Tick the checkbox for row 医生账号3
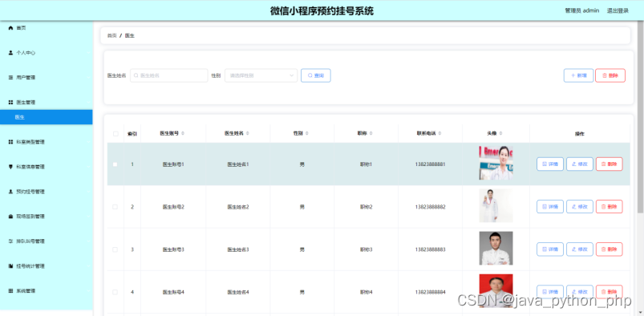The height and width of the screenshot is (316, 644). point(115,249)
